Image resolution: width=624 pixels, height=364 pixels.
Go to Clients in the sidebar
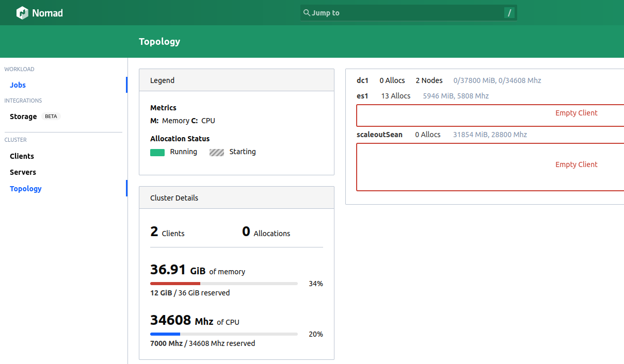coord(22,156)
